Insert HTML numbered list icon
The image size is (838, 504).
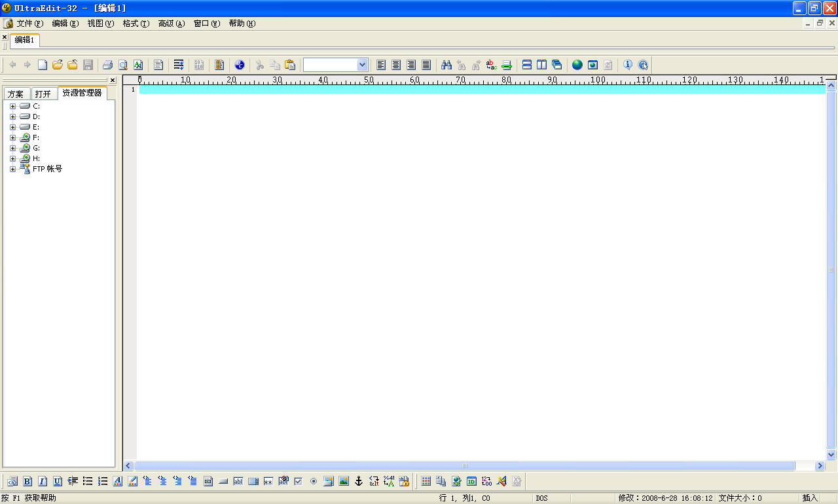103,481
